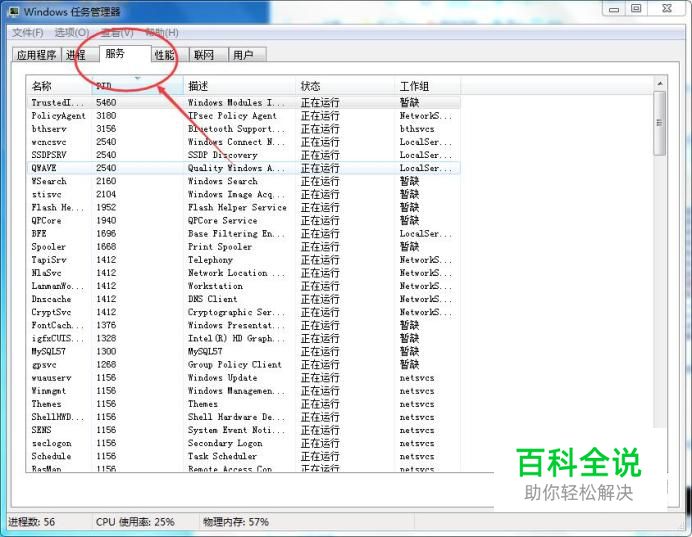692x537 pixels.
Task: Select the MySQL57 service name
Action: (49, 352)
